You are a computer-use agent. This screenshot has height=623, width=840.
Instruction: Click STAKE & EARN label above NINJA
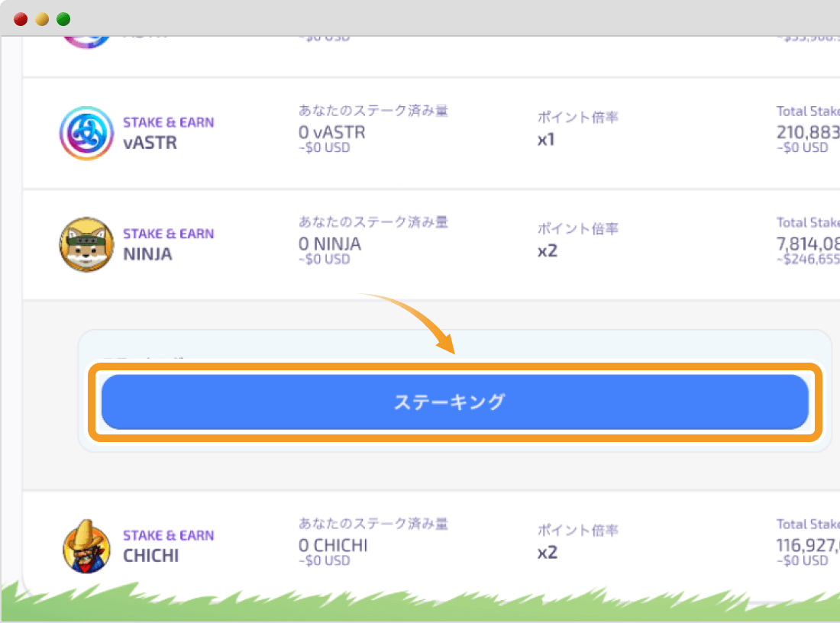(x=168, y=234)
